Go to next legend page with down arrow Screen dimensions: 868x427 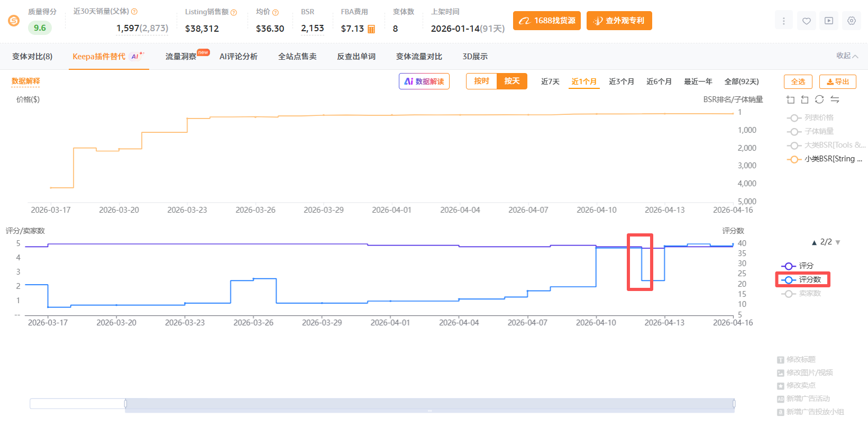[838, 242]
